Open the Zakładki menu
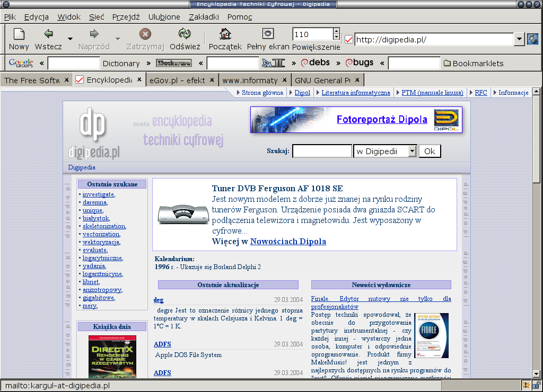 coord(204,17)
